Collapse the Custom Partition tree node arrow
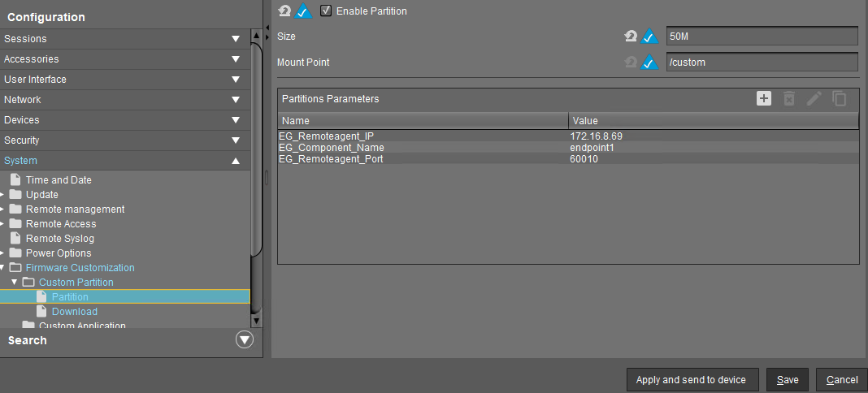This screenshot has height=393, width=868. point(15,283)
